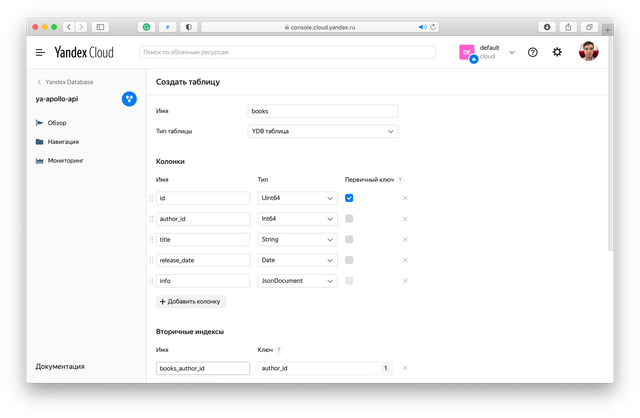The image size is (640, 418).
Task: Click the Safari share icon
Action: click(x=568, y=27)
